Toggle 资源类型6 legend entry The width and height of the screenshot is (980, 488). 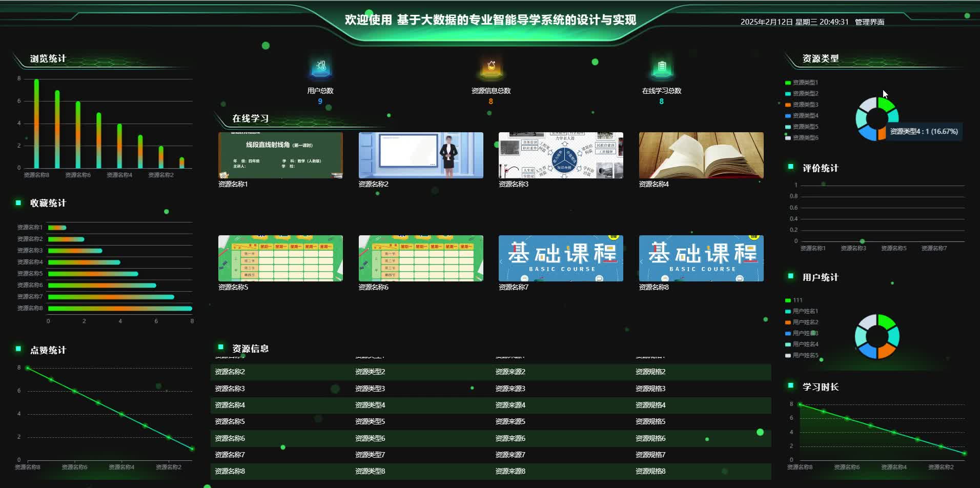pos(802,138)
